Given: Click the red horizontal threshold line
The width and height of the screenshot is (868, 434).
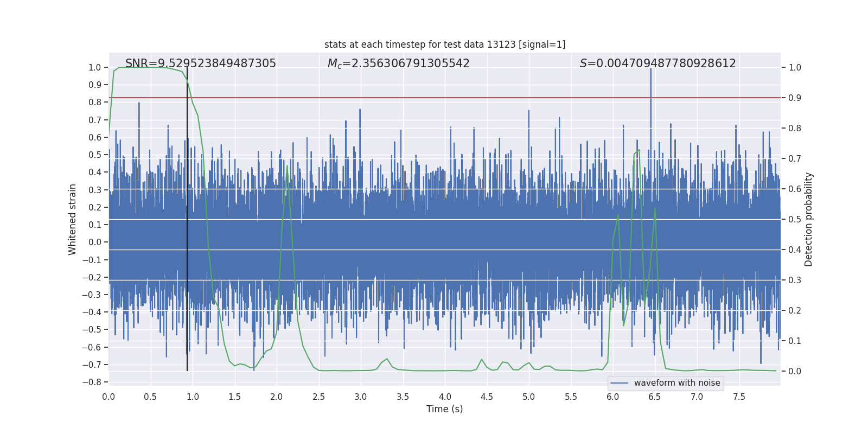Looking at the screenshot, I should [434, 98].
